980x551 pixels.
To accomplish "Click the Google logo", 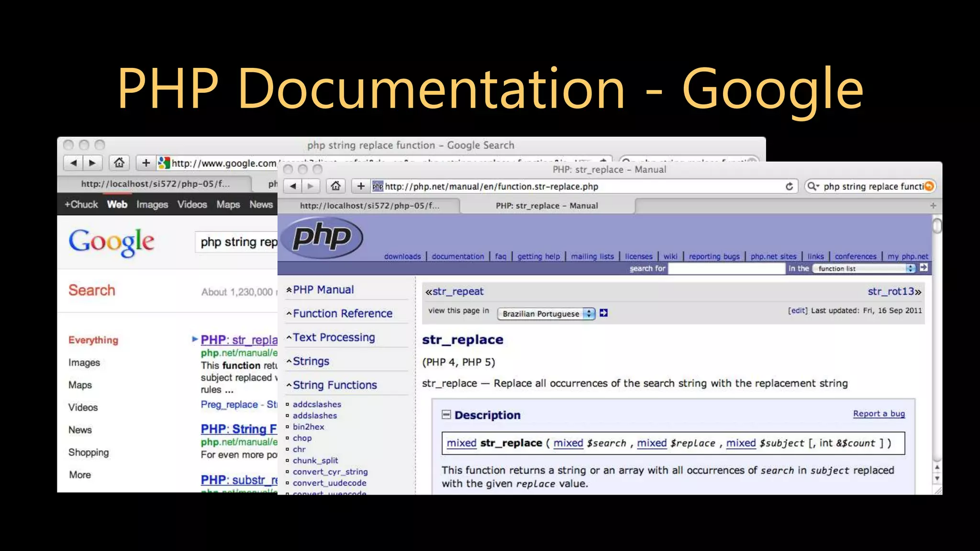I will [111, 242].
